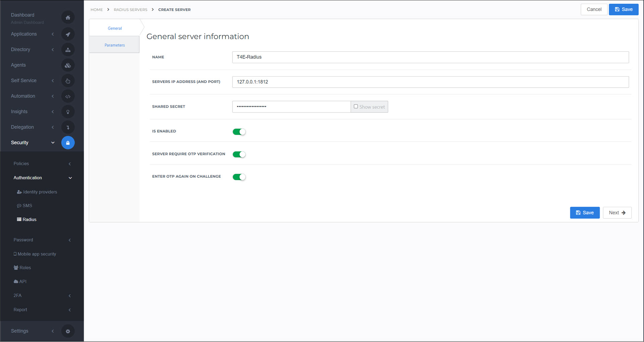Open the Dashboard menu label
Image resolution: width=644 pixels, height=342 pixels.
(x=22, y=15)
